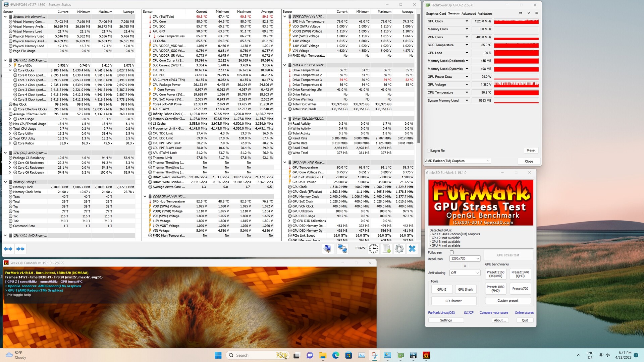Click GPU-Z green card taskbar icon

tap(400, 355)
